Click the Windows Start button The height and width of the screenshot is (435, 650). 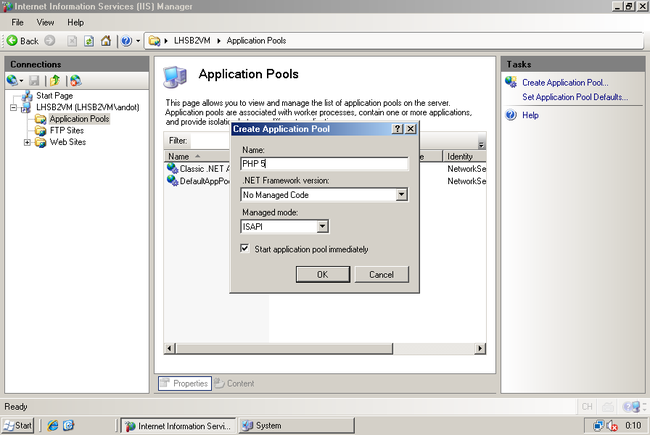[x=18, y=425]
